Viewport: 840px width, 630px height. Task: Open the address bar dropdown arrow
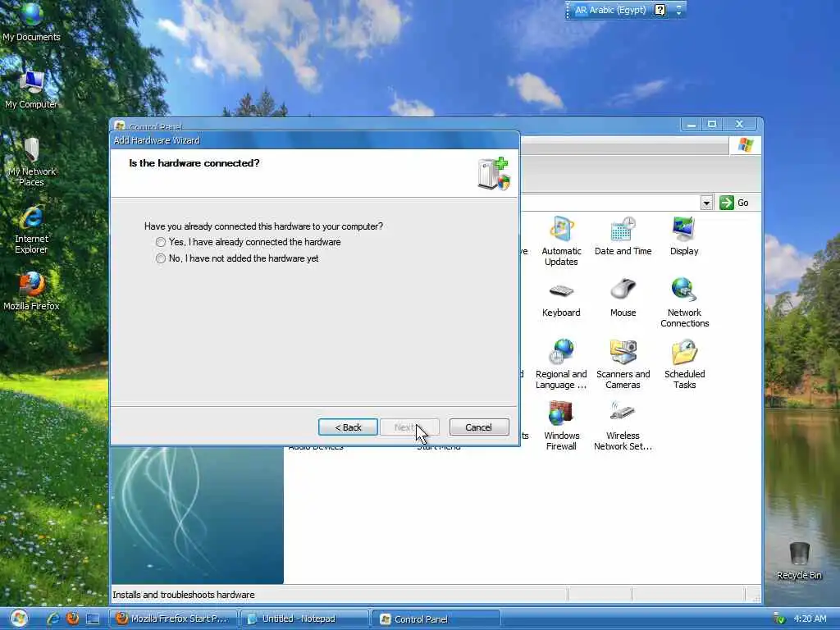706,203
